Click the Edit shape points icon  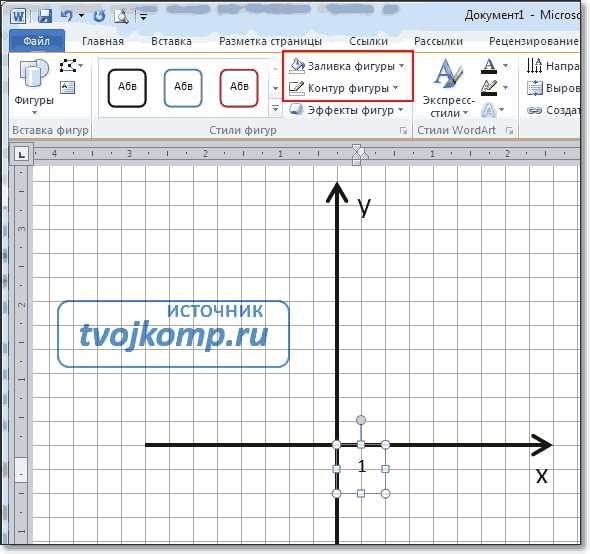[x=68, y=66]
